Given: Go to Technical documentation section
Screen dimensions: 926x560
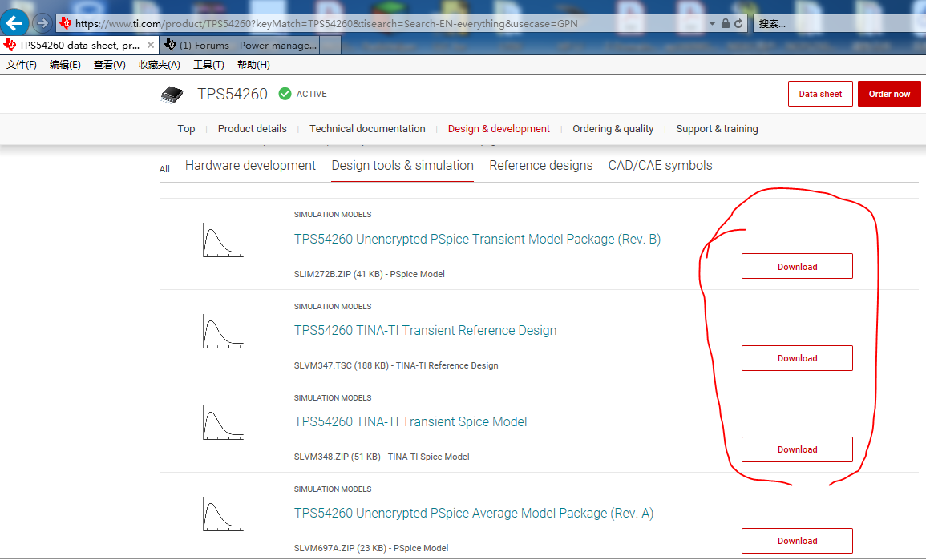Looking at the screenshot, I should pyautogui.click(x=367, y=129).
